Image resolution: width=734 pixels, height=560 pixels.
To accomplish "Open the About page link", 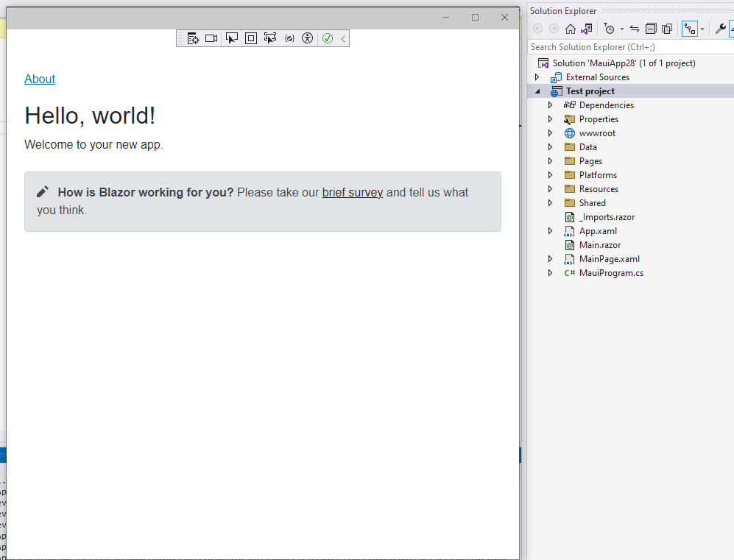I will point(39,79).
